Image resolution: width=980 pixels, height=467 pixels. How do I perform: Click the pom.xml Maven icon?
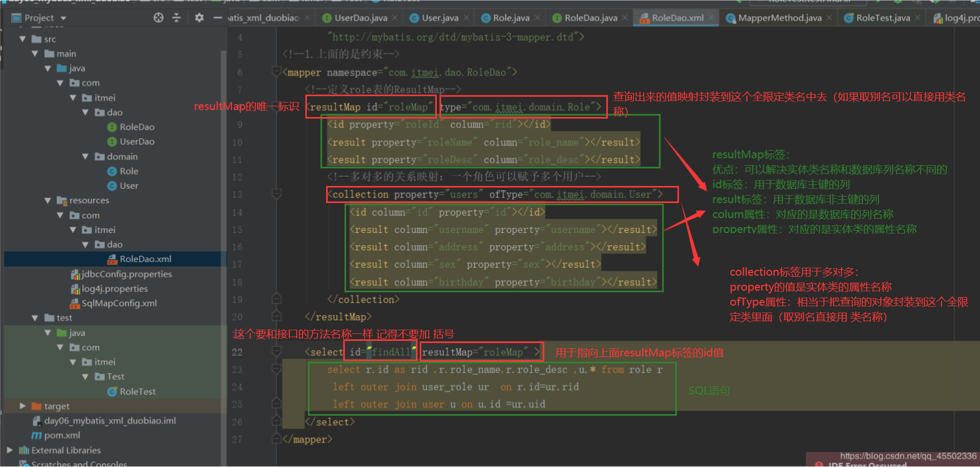click(x=37, y=435)
